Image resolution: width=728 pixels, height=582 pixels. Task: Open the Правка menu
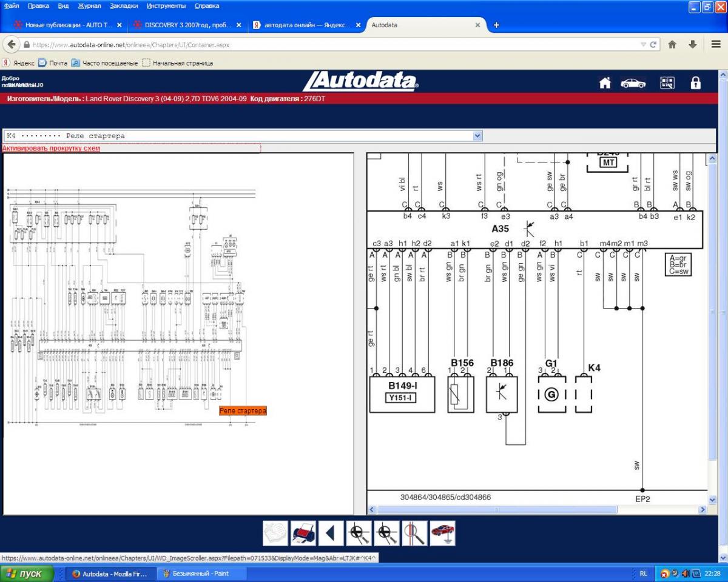click(38, 6)
